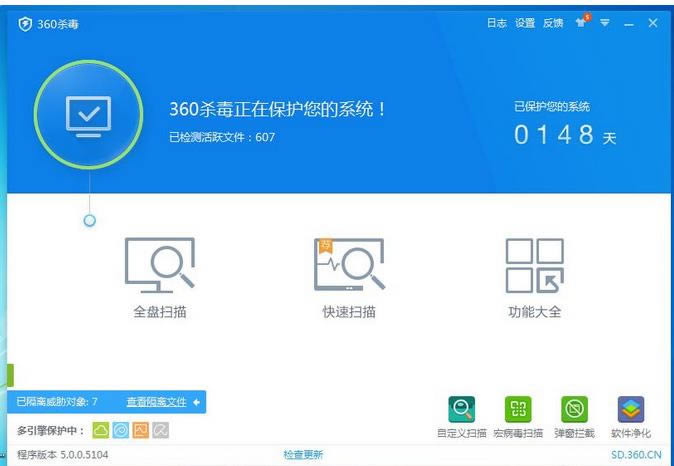
Task: Open 反馈 (Feedback) in the title bar
Action: (553, 24)
